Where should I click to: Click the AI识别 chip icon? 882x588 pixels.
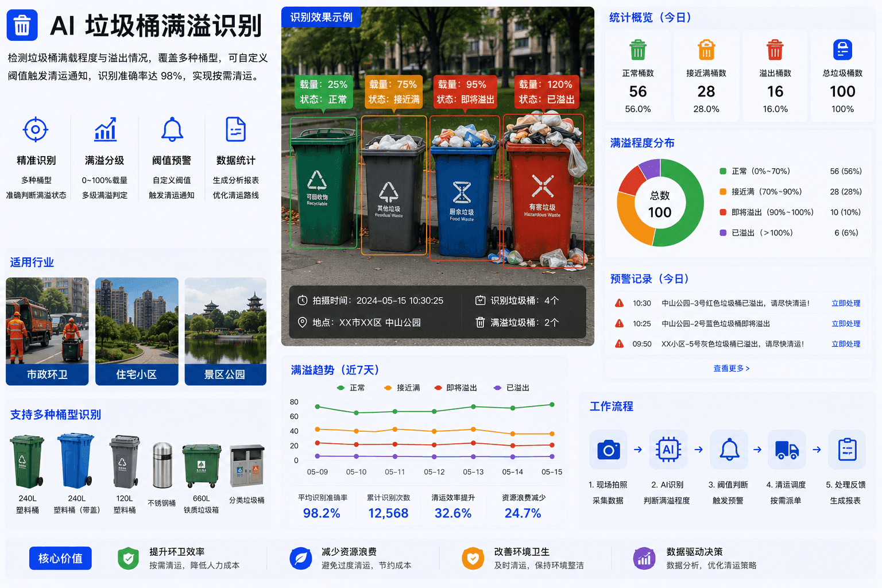point(668,450)
